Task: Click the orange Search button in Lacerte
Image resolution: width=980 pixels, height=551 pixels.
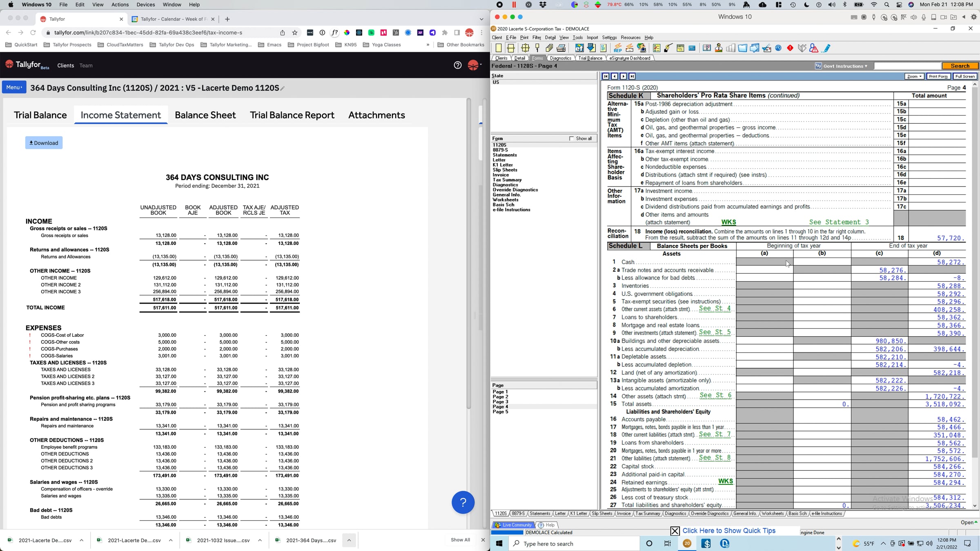Action: 960,66
